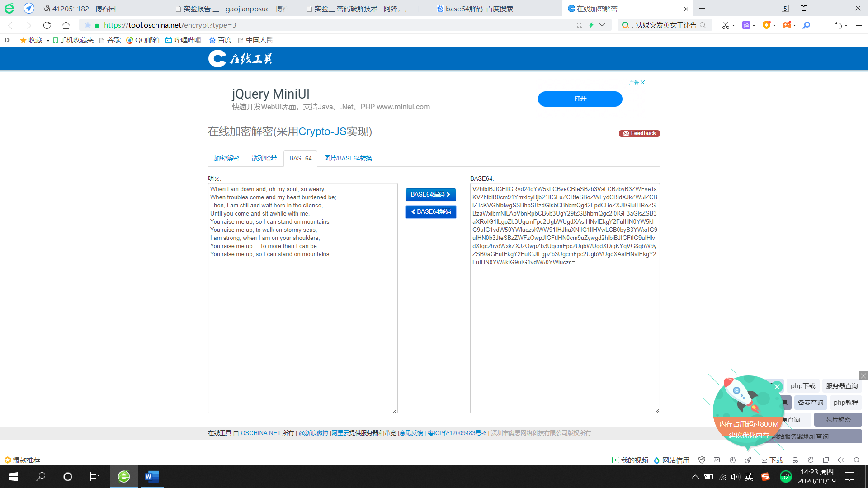Switch to the 图片/BASE64转换 tab

tap(348, 158)
